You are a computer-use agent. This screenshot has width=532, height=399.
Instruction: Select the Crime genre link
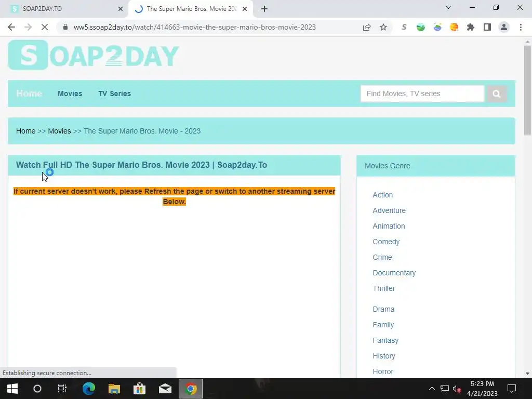point(382,257)
